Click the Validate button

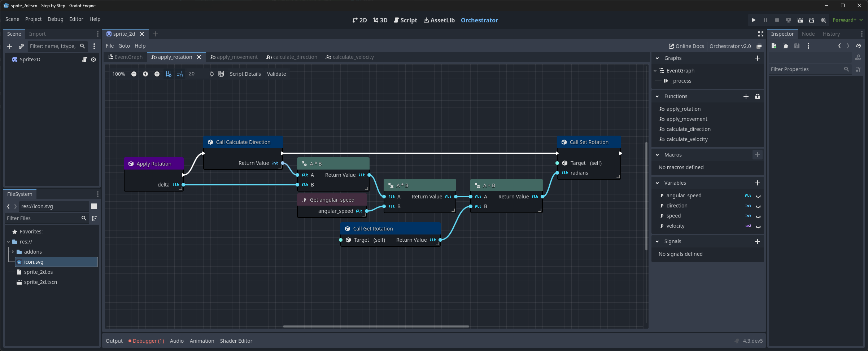coord(276,74)
